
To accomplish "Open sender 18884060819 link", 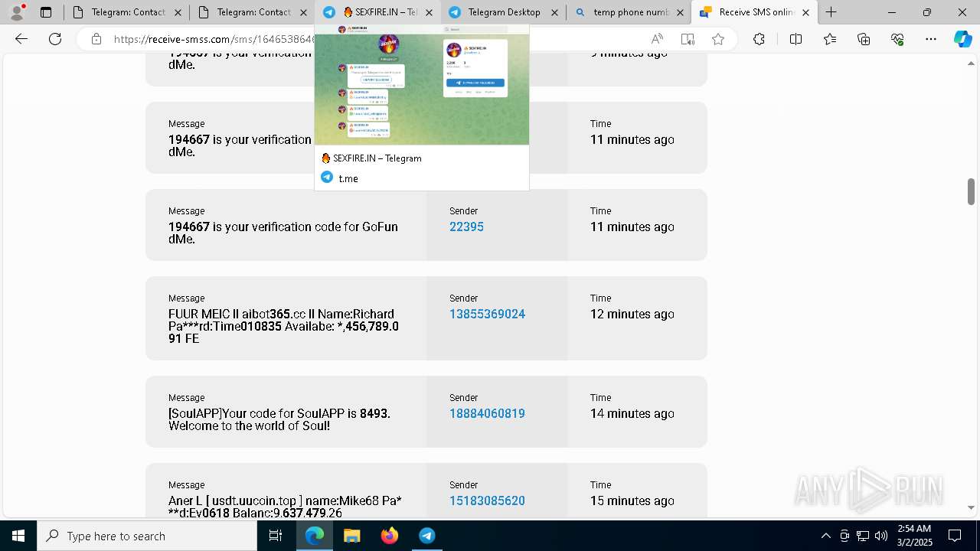I will click(x=487, y=413).
